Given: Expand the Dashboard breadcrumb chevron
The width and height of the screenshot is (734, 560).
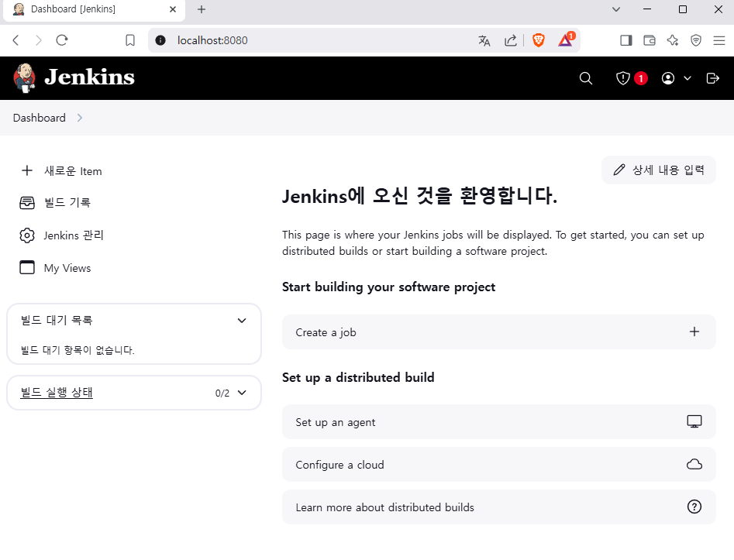Looking at the screenshot, I should (80, 118).
